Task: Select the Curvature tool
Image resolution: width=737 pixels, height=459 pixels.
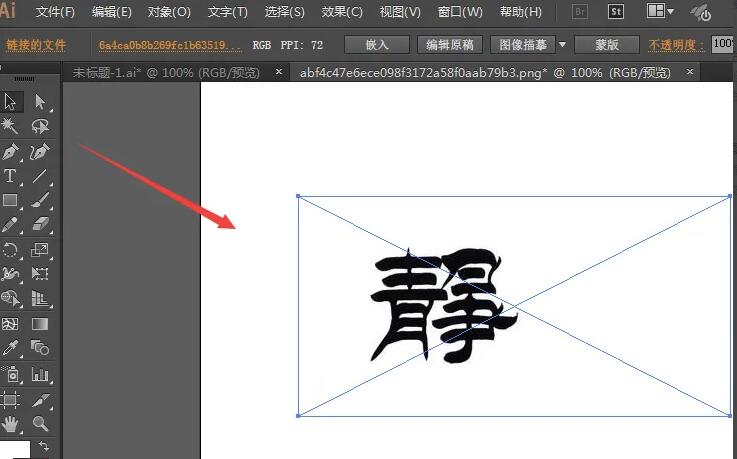Action: coord(40,152)
